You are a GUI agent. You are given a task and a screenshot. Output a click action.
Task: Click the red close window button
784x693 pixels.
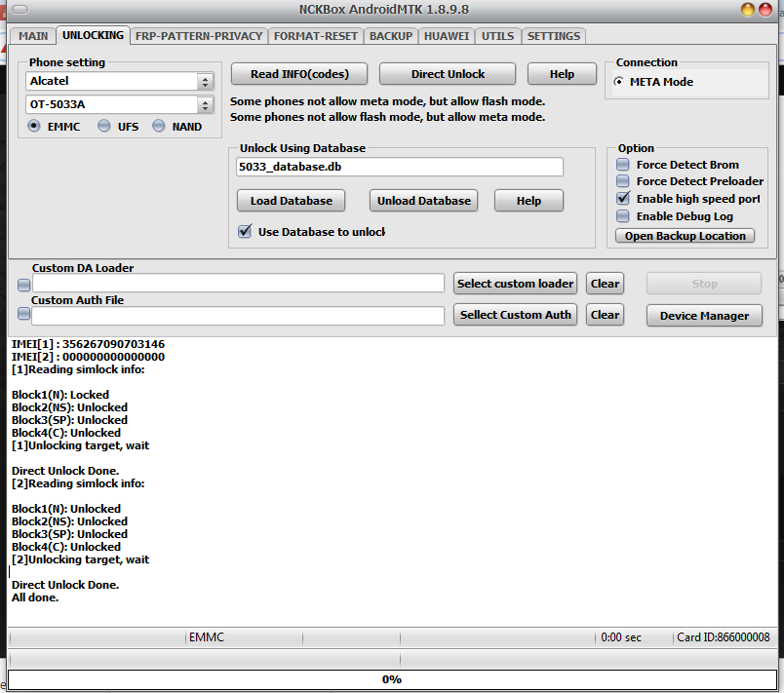pyautogui.click(x=765, y=10)
